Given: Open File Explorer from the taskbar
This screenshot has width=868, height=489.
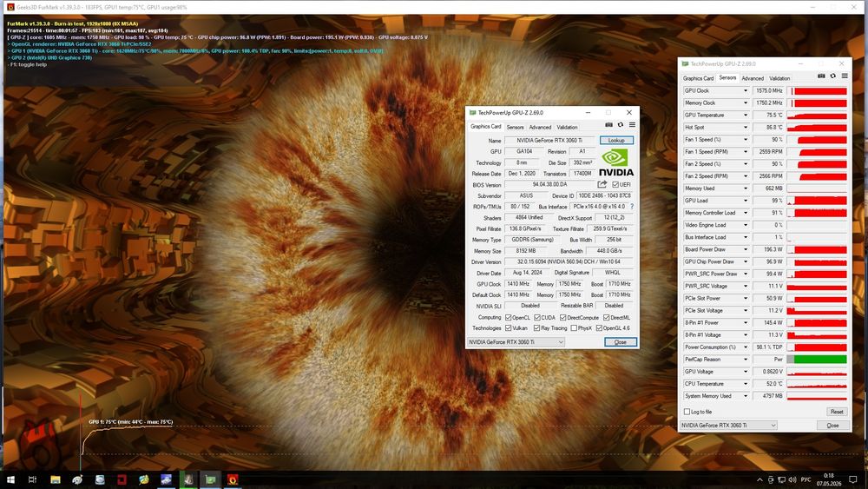Looking at the screenshot, I should 56,479.
